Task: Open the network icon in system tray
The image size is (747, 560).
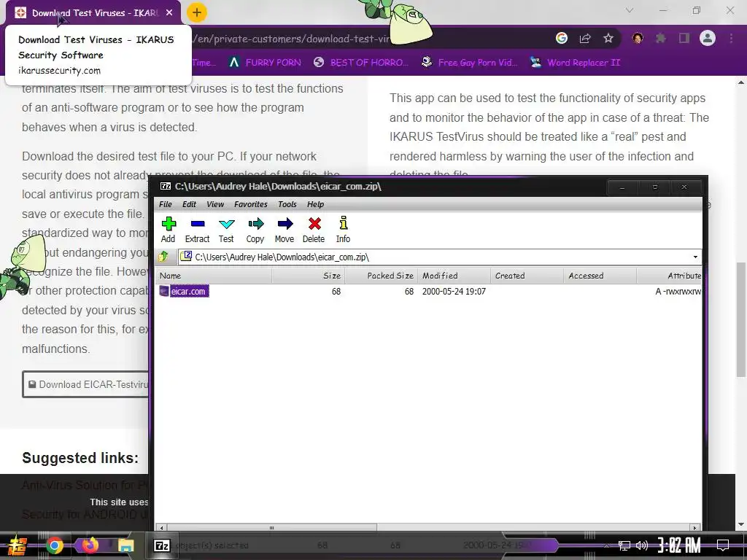Action: click(624, 545)
